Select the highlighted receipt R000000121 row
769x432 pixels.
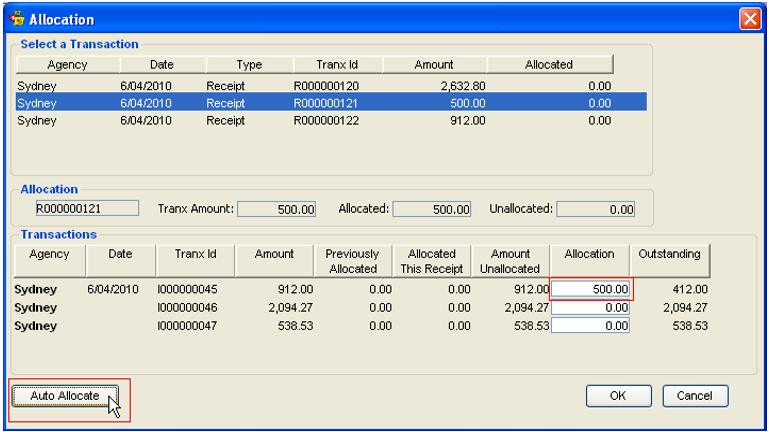(x=331, y=103)
